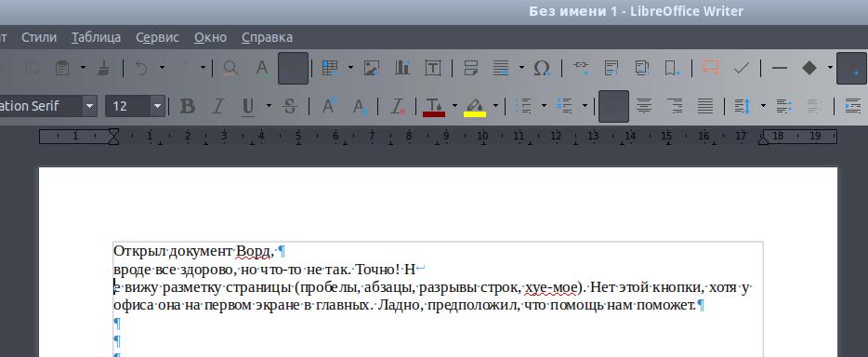Apply dark red font color
Viewport: 868px width, 357px height.
[x=434, y=106]
